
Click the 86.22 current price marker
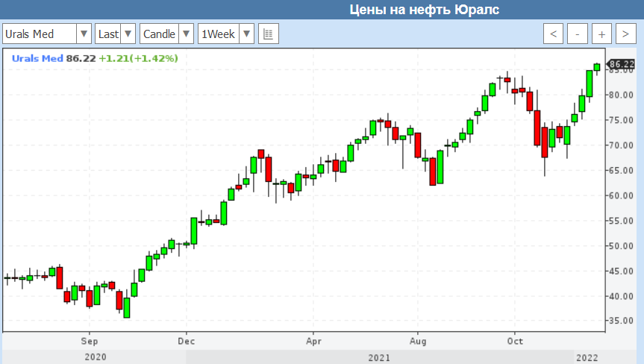(621, 64)
